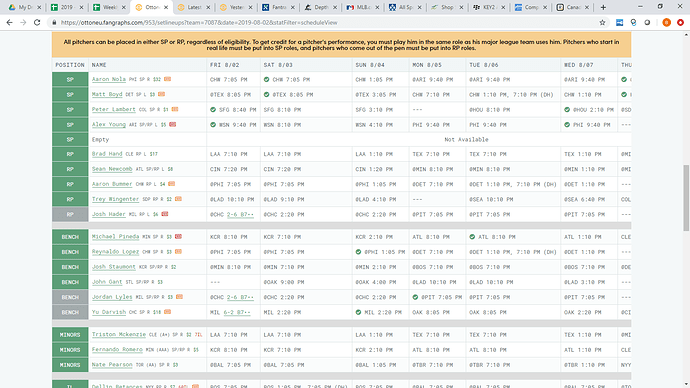Select the empty SP lineup slot
Screen dimensions: 690x388
70,139
